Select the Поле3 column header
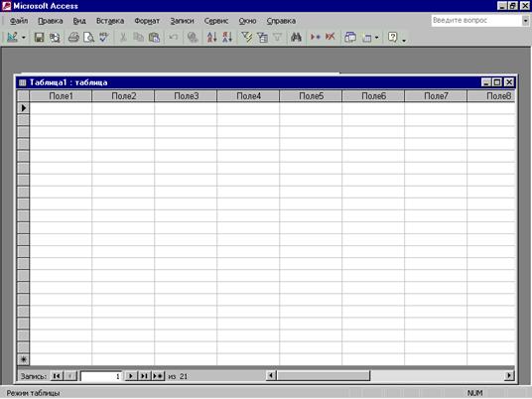Screen dimensions: 532x399 pyautogui.click(x=186, y=96)
